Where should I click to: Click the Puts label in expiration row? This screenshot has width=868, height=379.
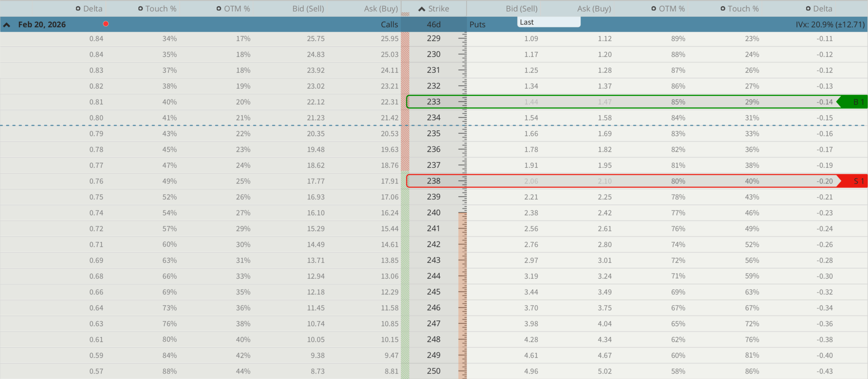[477, 24]
